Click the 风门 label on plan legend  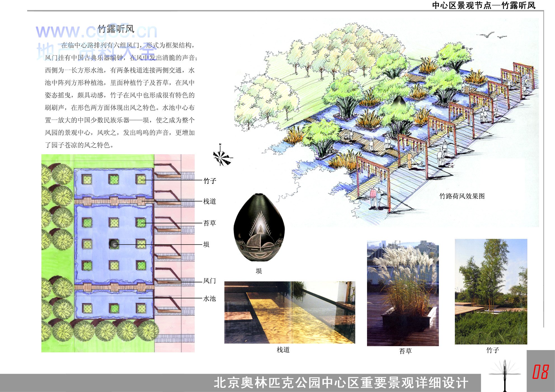(210, 281)
